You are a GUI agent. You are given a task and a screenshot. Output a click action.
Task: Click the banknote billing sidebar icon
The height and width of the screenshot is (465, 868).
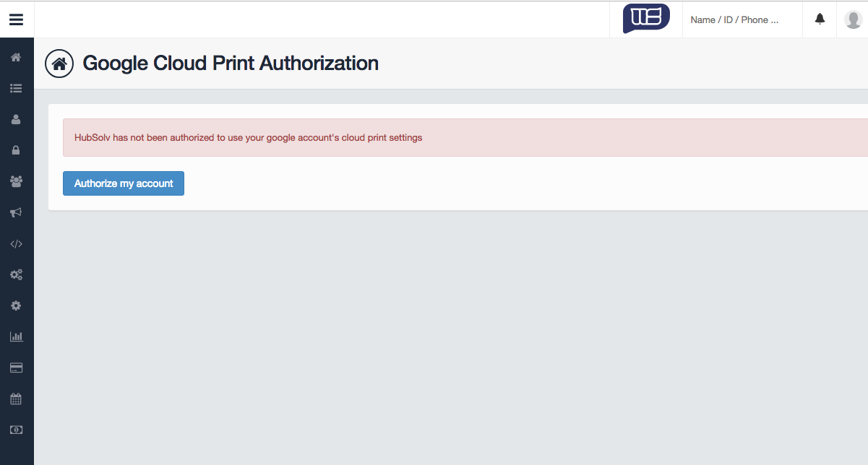(16, 429)
